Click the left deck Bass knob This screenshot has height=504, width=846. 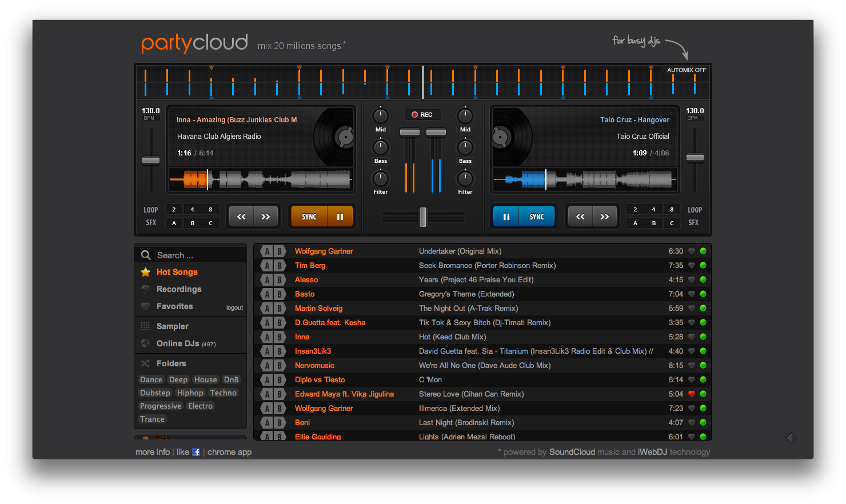click(x=381, y=147)
